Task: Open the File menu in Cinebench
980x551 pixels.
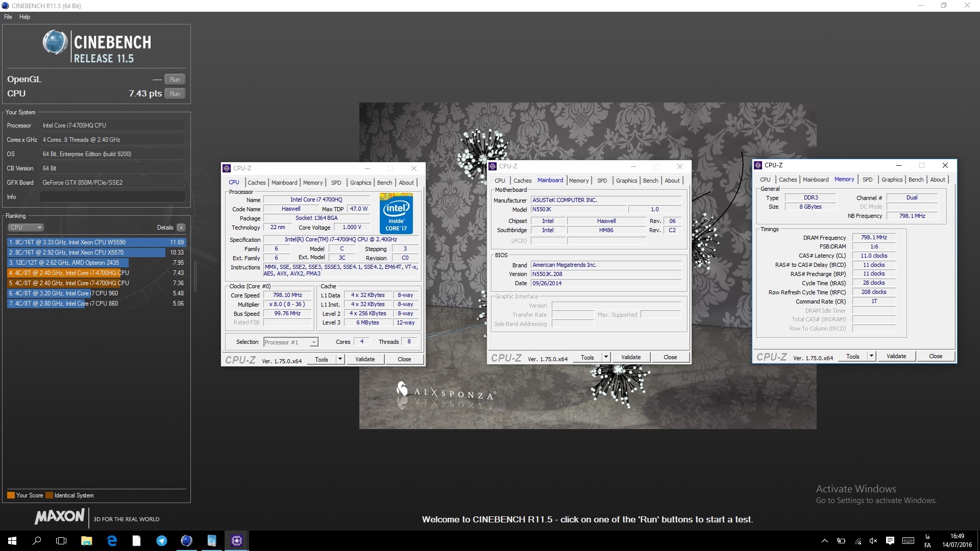Action: tap(8, 17)
